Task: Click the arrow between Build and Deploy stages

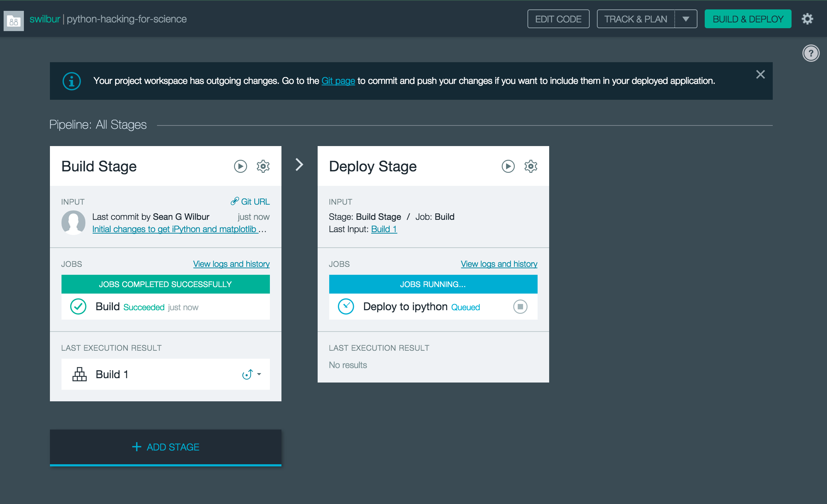Action: pyautogui.click(x=299, y=165)
